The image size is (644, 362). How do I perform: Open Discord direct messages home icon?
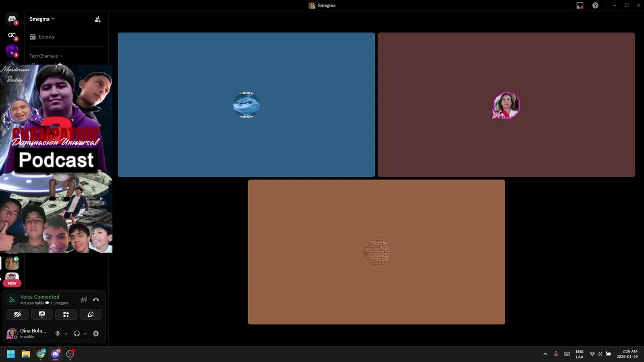coord(12,19)
